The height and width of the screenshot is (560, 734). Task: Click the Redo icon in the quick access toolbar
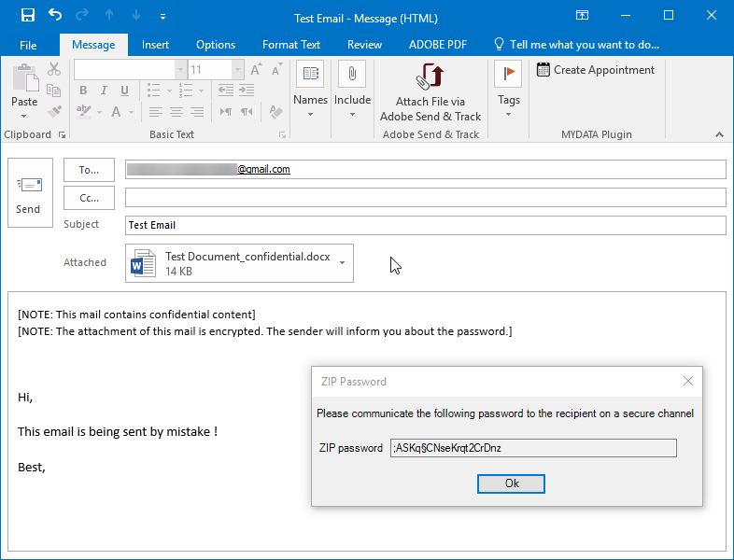[x=82, y=15]
